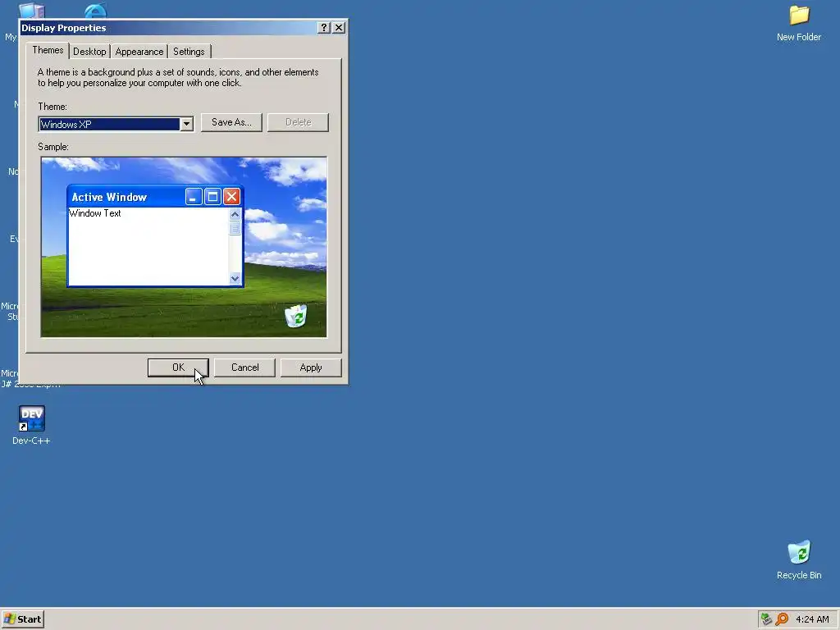Click the help question mark button in the title bar
This screenshot has height=630, width=840.
323,28
